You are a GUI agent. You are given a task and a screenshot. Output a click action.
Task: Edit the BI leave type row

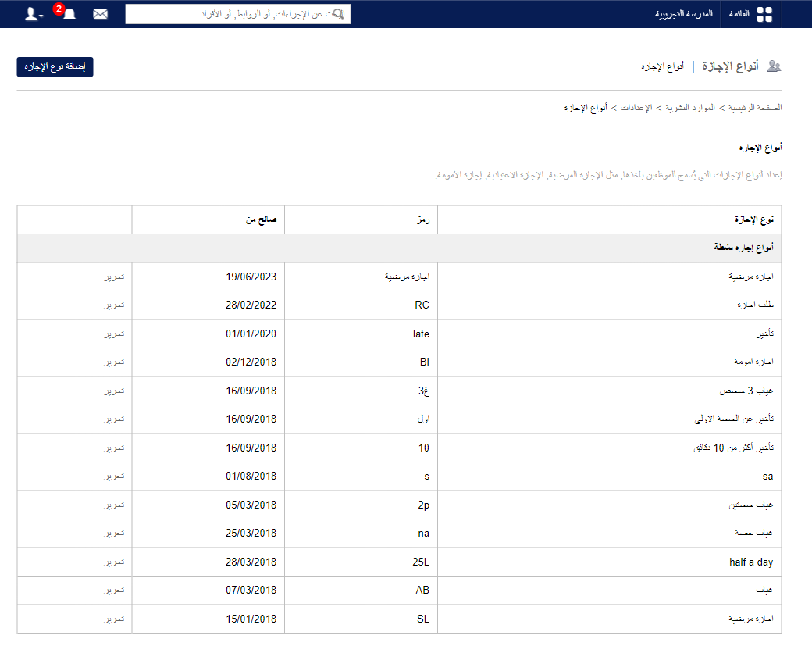click(114, 362)
